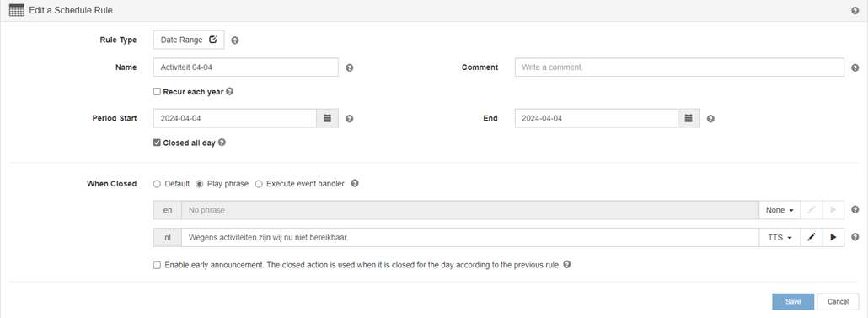Click the help icon beside Name field
Screen dimensions: 868x318
(349, 67)
